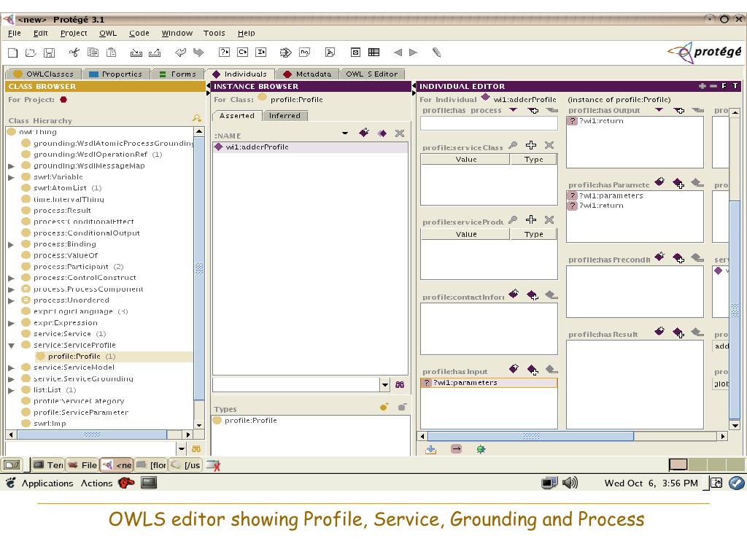Click the create instance icon in Instance Browser
Screen dimensions: 747x560
[364, 133]
